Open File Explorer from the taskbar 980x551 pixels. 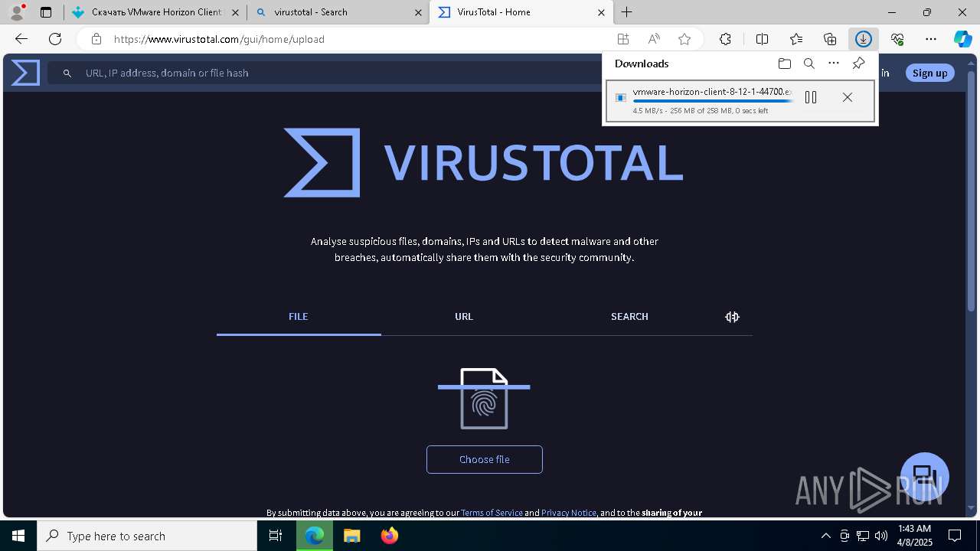tap(351, 536)
